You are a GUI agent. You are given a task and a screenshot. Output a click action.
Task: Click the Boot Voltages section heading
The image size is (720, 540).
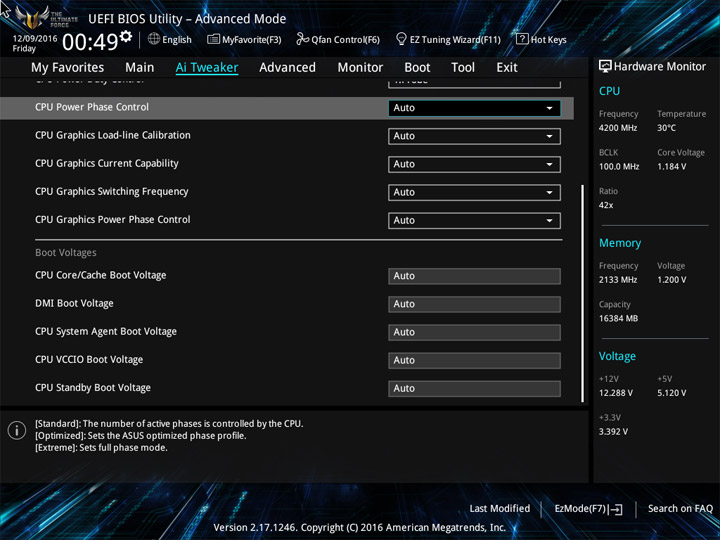tap(66, 253)
